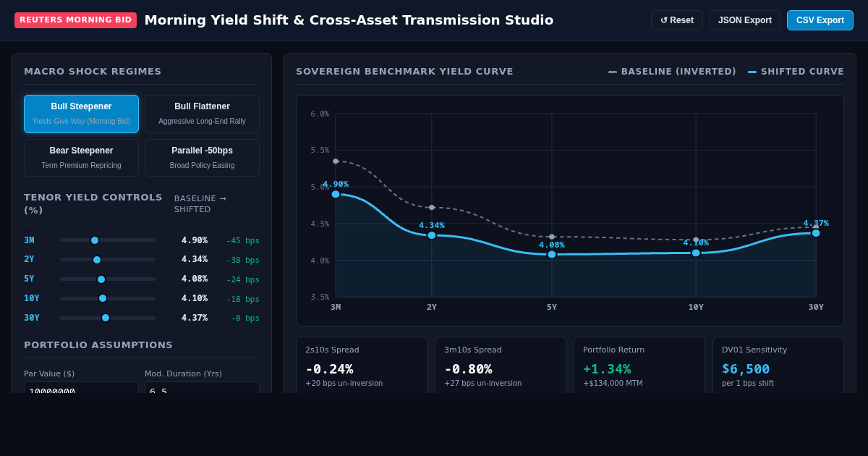Click the Portfolio Assumptions heading
Image resolution: width=868 pixels, height=456 pixels.
pos(98,345)
